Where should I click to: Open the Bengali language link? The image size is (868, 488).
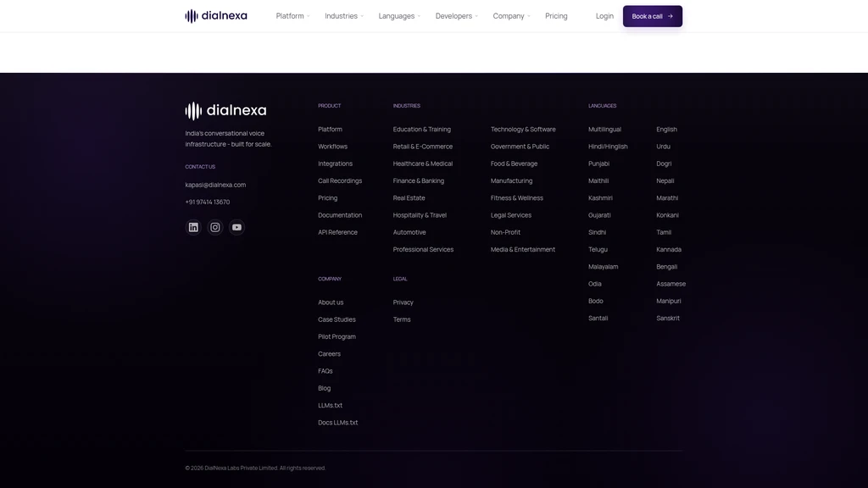tap(666, 267)
